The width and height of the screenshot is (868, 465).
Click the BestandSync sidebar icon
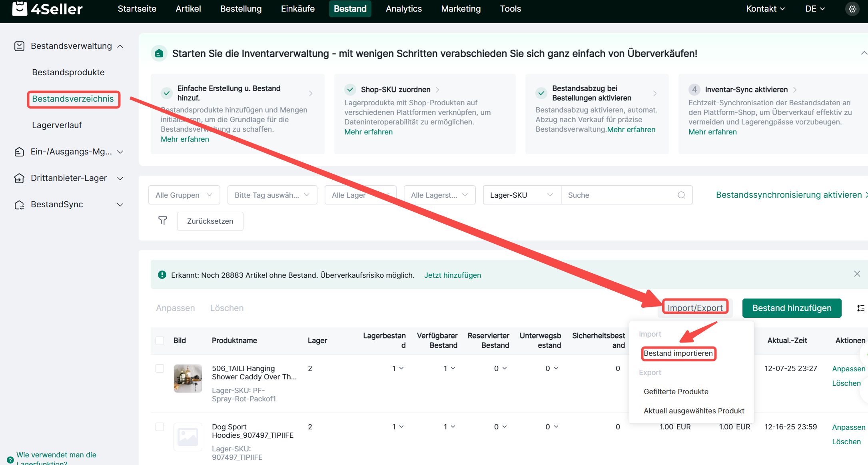point(19,205)
